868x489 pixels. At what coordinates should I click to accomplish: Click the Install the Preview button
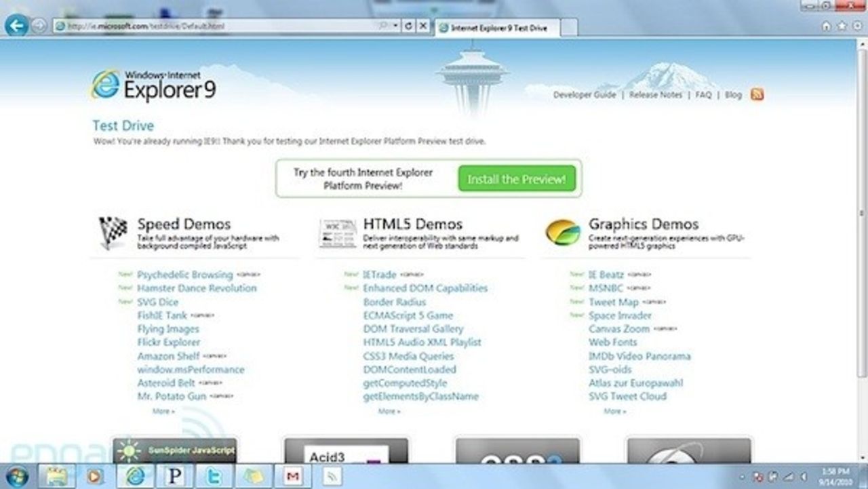click(x=517, y=178)
